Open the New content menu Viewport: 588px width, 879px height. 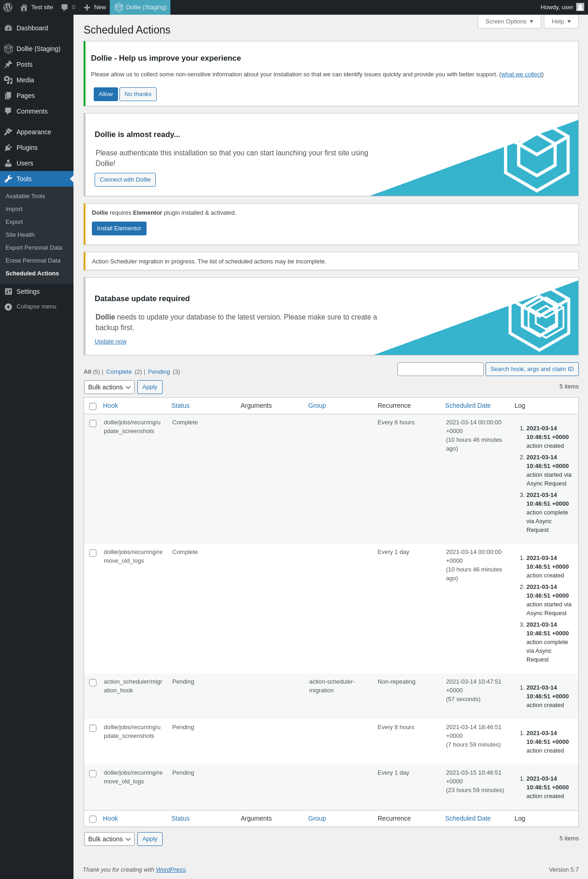point(95,7)
